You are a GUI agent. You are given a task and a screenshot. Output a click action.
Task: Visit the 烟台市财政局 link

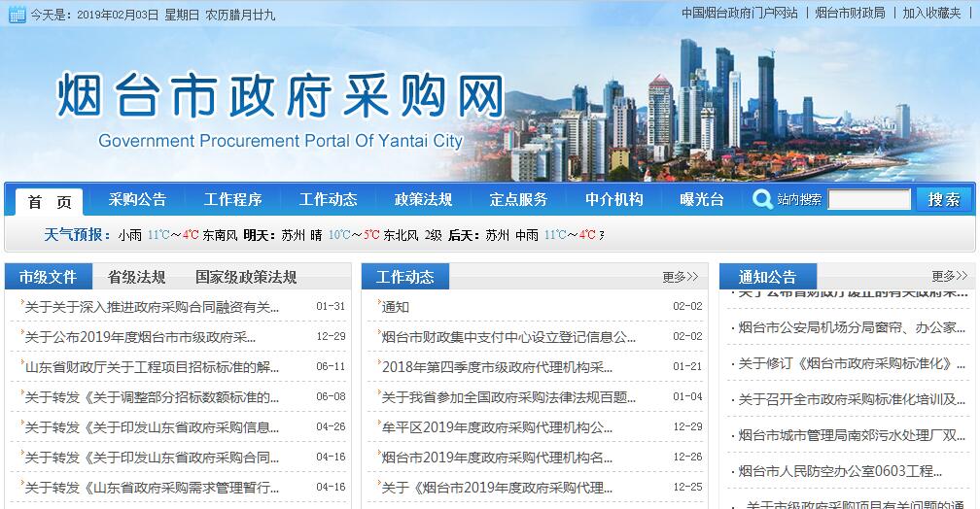(x=850, y=14)
